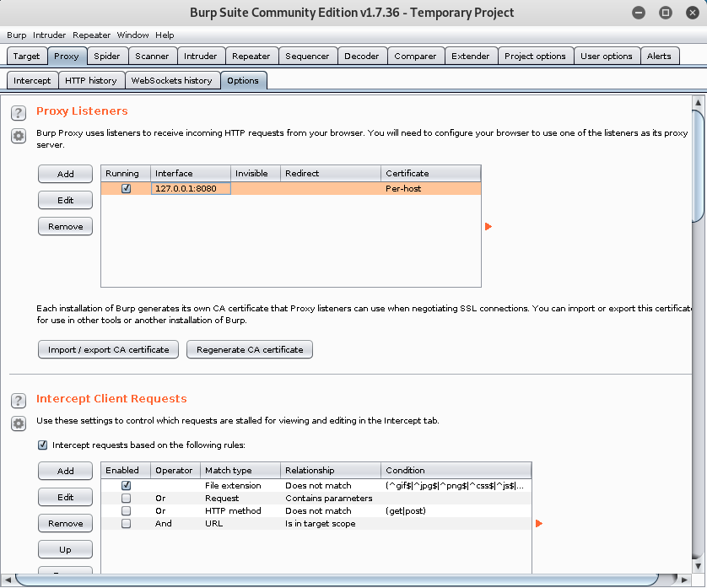The height and width of the screenshot is (588, 707).
Task: Click the Import / export CA certificate button
Action: click(x=108, y=349)
